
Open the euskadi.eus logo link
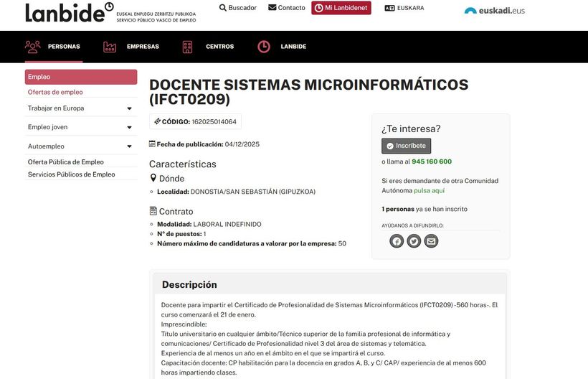click(494, 11)
